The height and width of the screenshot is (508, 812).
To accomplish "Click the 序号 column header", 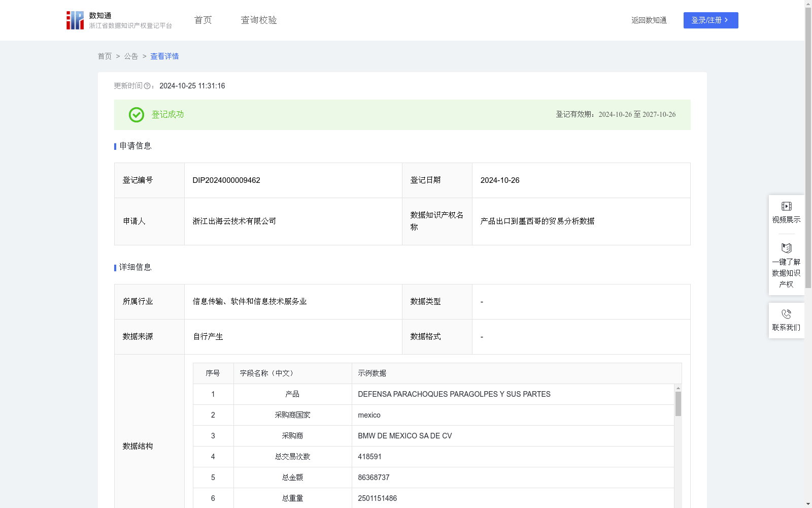I will (213, 373).
